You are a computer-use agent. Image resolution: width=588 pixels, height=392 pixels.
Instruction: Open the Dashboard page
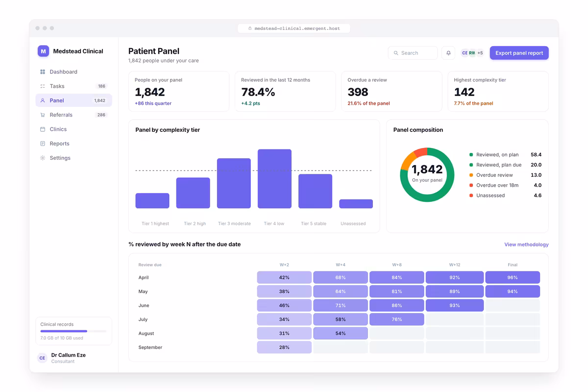74,72
